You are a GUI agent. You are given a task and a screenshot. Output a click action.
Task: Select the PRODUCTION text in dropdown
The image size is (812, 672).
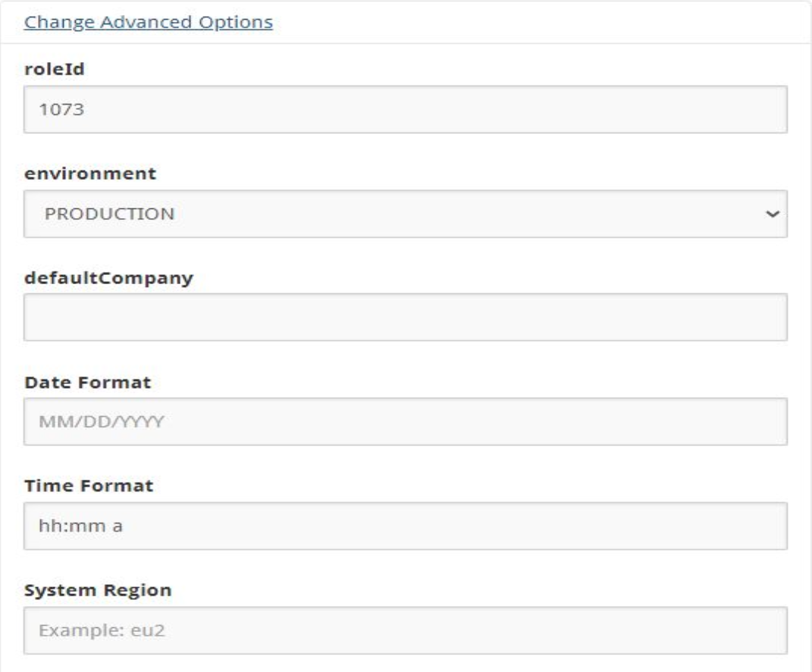(109, 214)
